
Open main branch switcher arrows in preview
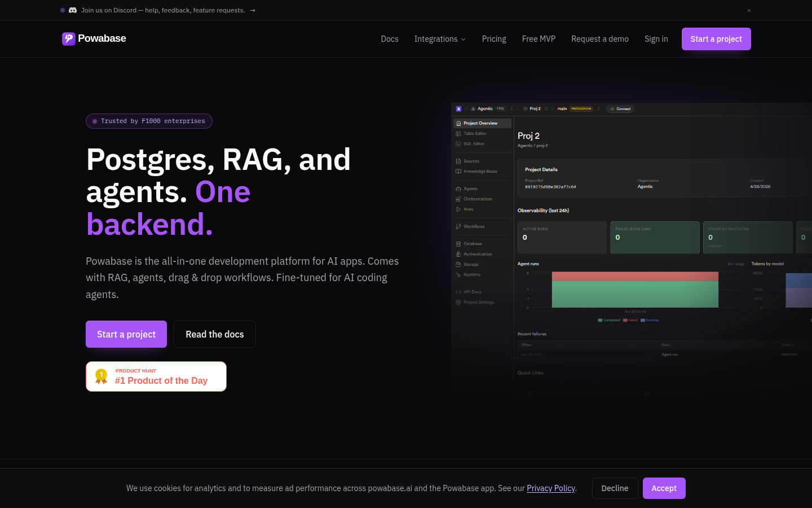(x=598, y=109)
